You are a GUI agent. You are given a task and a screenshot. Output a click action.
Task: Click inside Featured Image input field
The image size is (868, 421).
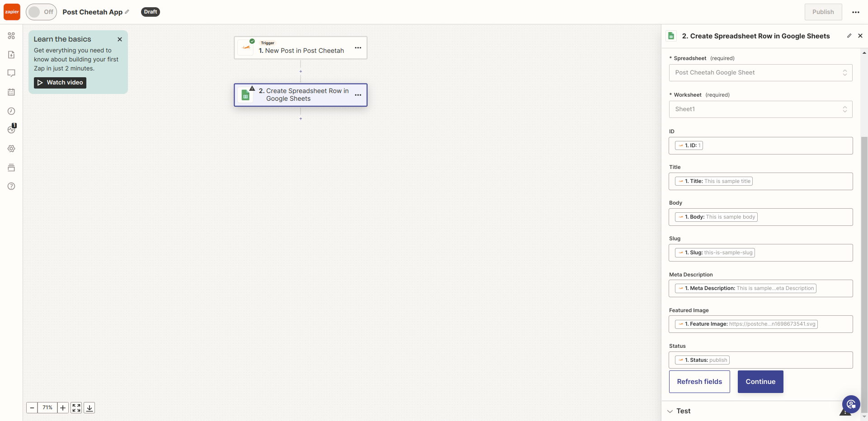760,324
